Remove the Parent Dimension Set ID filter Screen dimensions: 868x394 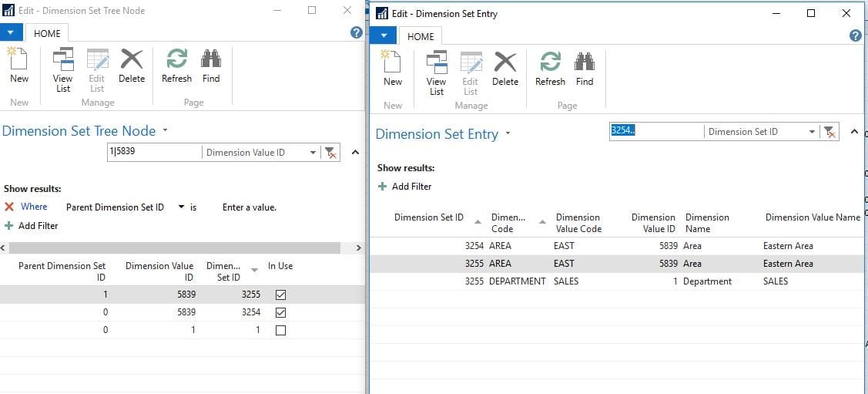click(x=9, y=207)
